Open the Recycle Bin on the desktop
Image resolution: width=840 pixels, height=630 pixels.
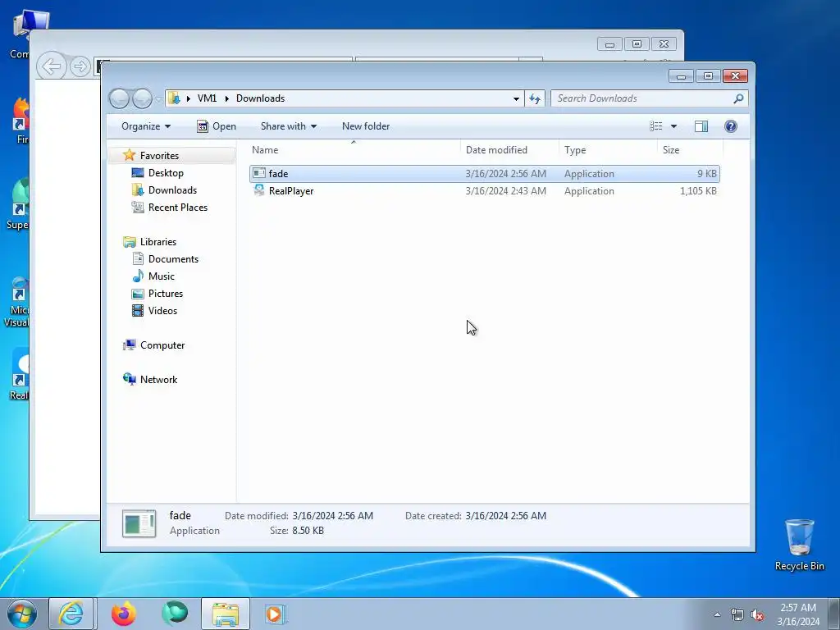[x=799, y=545]
